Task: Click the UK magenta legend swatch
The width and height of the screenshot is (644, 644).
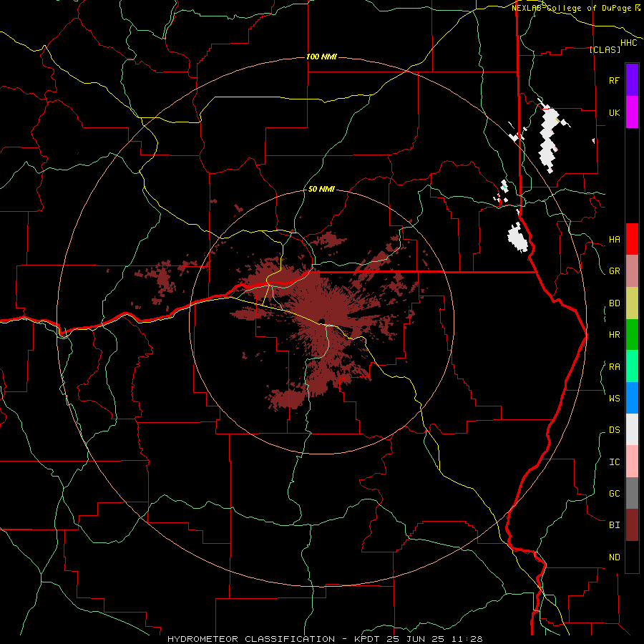Action: (x=632, y=112)
